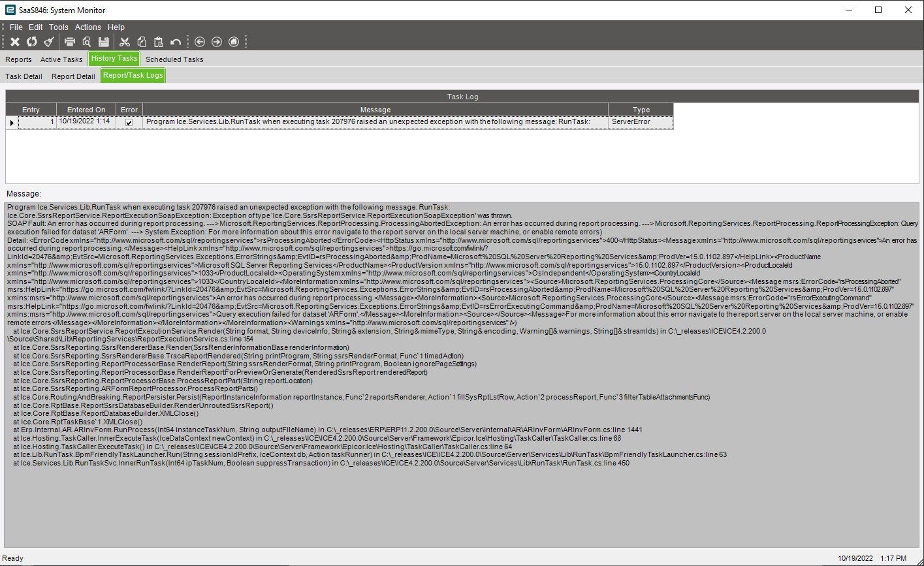Click the Delete (X) toolbar icon
The width and height of the screenshot is (924, 566).
(x=14, y=42)
